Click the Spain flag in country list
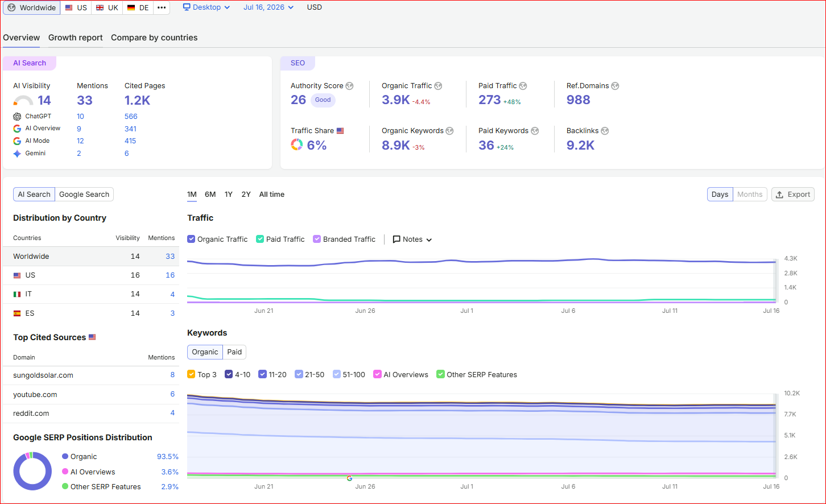The width and height of the screenshot is (826, 504). pyautogui.click(x=17, y=313)
